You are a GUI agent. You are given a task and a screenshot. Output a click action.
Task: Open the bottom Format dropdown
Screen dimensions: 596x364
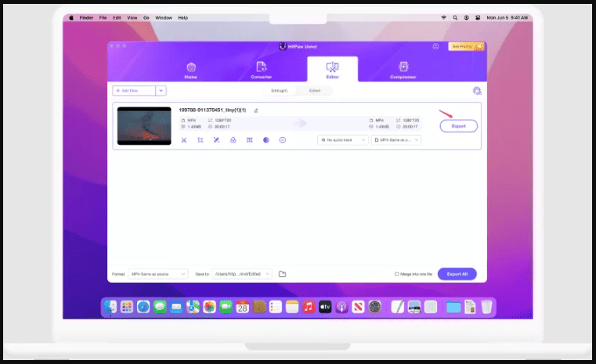pyautogui.click(x=157, y=274)
